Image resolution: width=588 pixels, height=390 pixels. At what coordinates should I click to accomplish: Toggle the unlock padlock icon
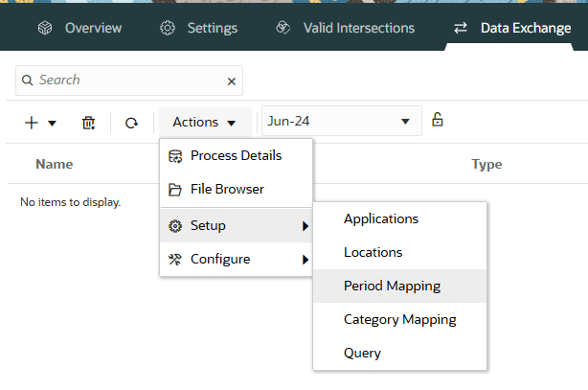[438, 120]
